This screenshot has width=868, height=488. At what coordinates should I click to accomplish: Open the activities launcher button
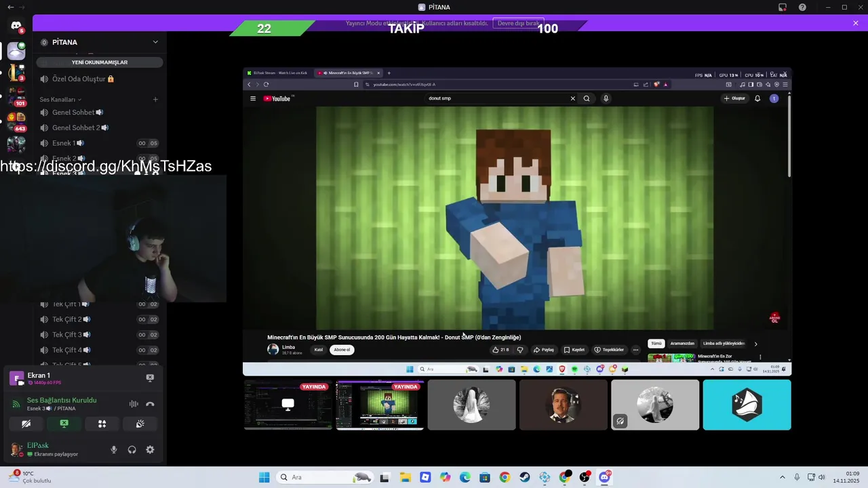click(x=102, y=424)
